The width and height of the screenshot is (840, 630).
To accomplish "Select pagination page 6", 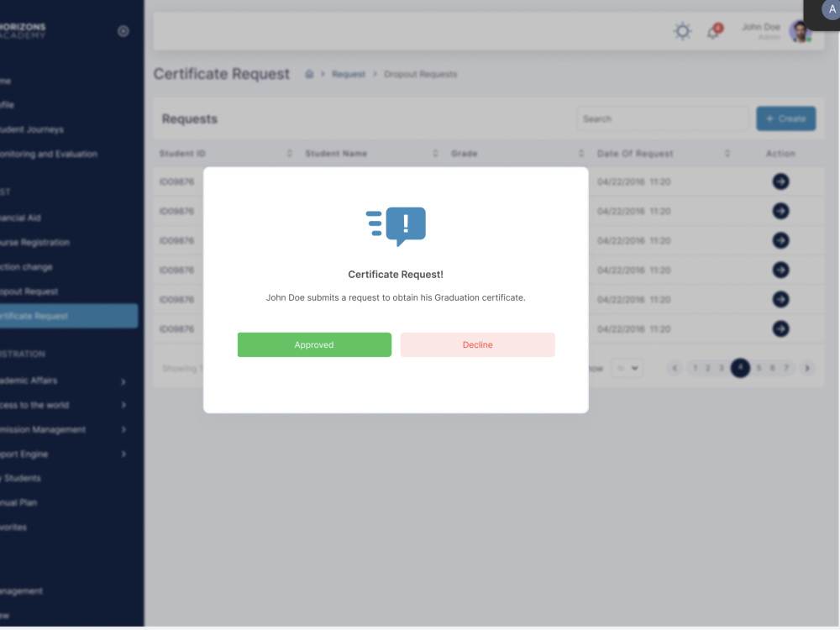I will tap(772, 368).
